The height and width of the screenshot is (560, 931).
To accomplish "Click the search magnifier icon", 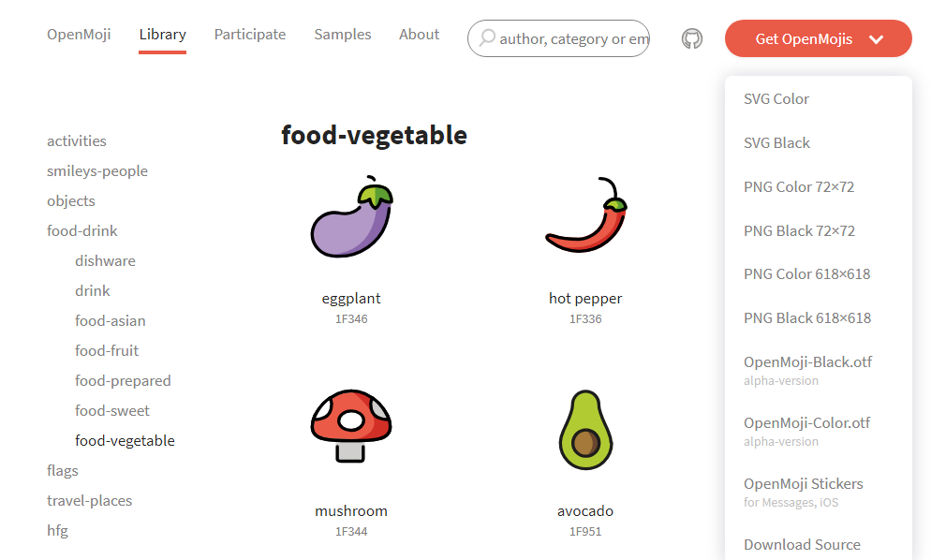I will tap(487, 38).
